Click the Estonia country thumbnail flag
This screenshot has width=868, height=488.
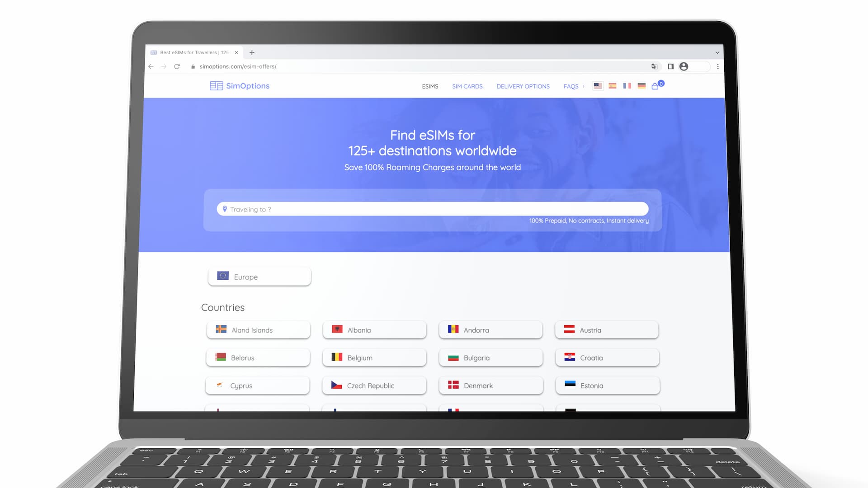pyautogui.click(x=569, y=385)
